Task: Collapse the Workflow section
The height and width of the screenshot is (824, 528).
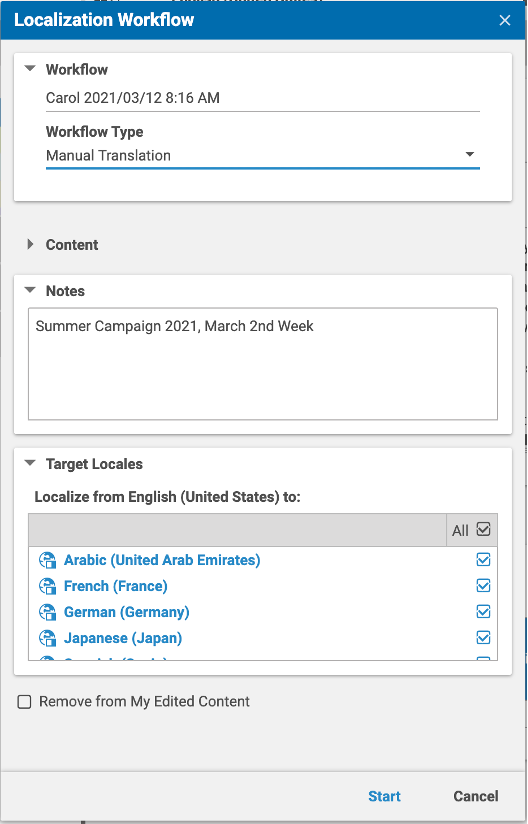Action: tap(30, 68)
